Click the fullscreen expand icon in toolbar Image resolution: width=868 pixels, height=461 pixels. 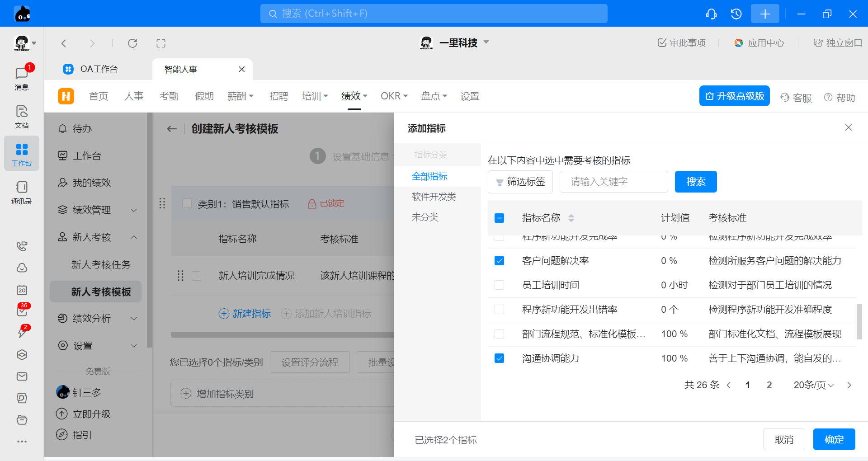point(161,43)
